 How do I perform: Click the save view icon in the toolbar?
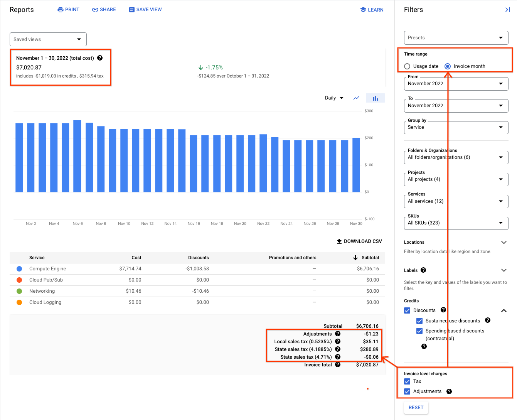132,10
